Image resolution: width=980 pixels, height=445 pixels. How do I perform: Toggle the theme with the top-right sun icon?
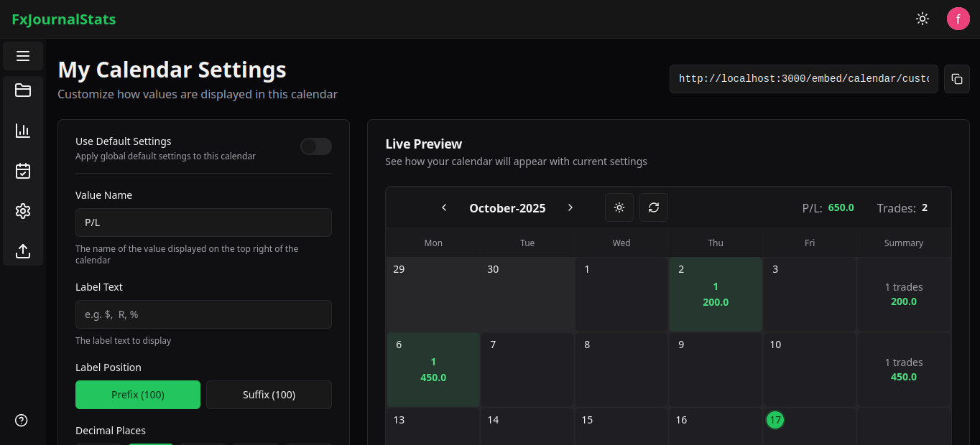point(922,19)
